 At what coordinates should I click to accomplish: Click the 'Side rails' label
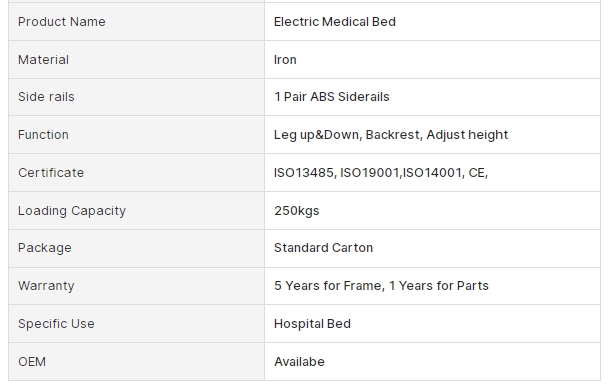tap(46, 97)
